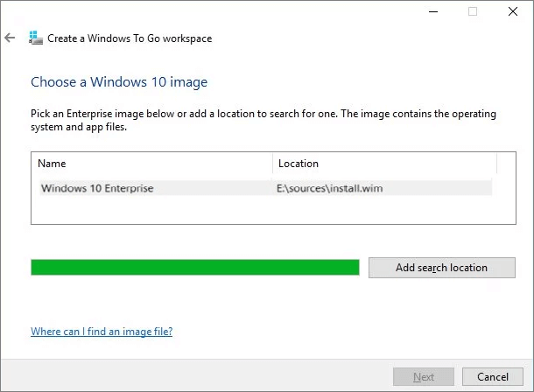Close the Windows To Go wizard window

pos(512,12)
